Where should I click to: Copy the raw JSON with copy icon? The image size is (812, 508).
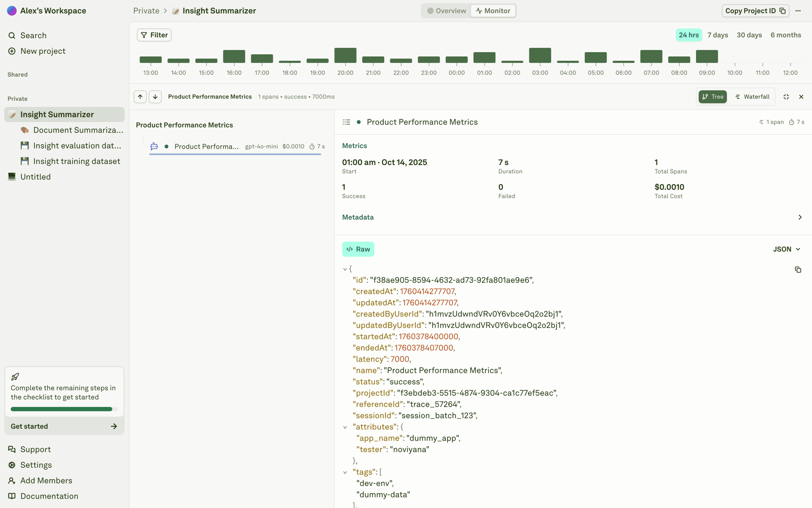[x=798, y=270]
